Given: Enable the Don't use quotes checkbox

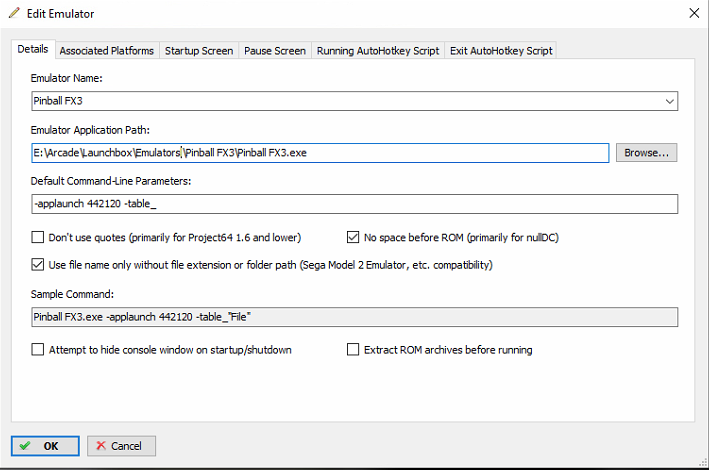Looking at the screenshot, I should click(x=38, y=237).
